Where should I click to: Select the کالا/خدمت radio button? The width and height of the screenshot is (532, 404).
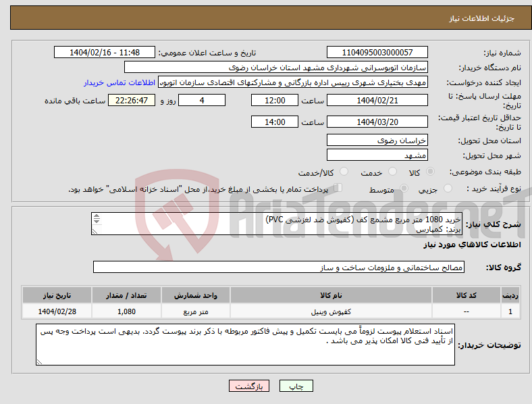(x=344, y=172)
